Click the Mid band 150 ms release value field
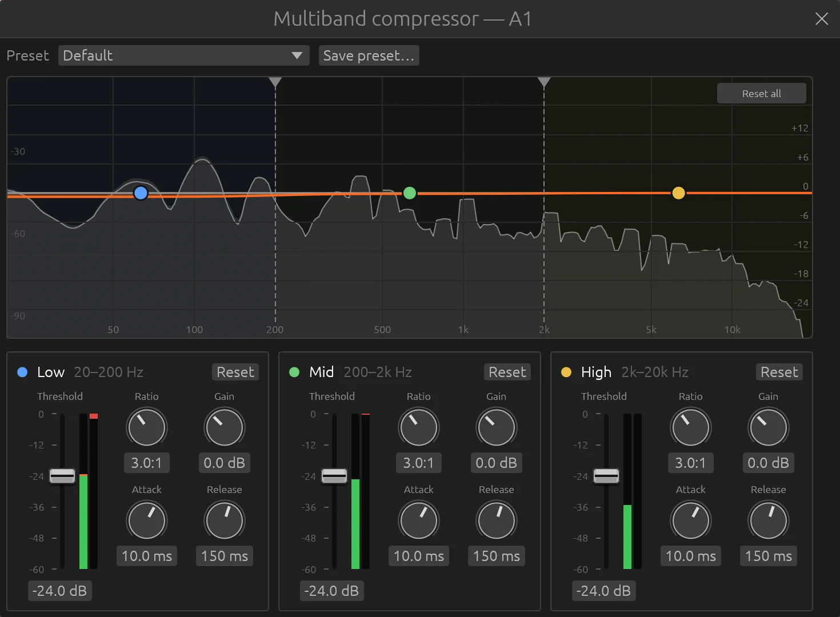The height and width of the screenshot is (617, 840). click(497, 556)
